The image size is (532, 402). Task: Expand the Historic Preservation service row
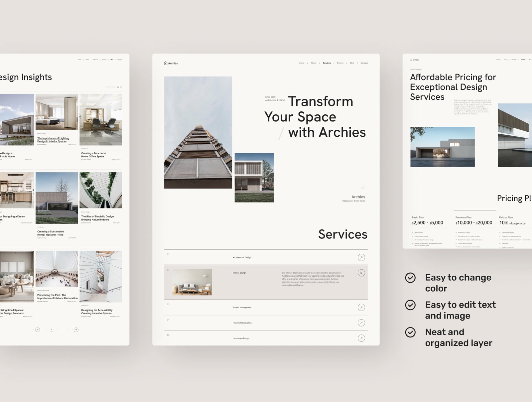click(361, 323)
